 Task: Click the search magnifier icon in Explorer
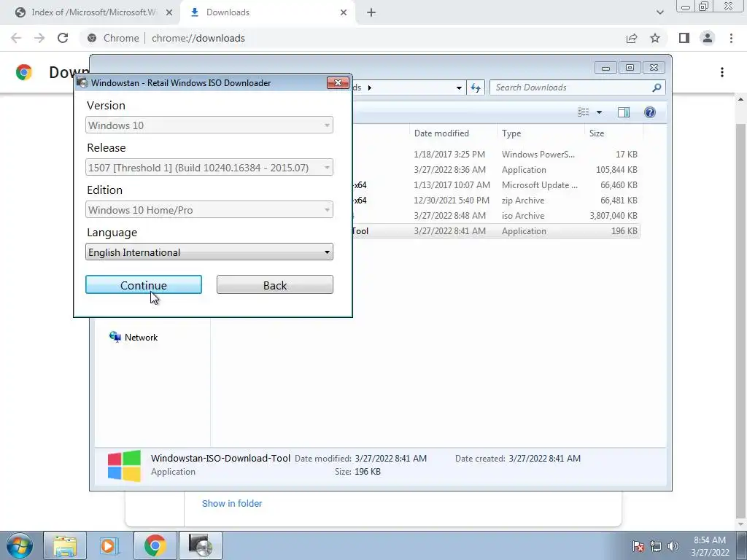[657, 87]
